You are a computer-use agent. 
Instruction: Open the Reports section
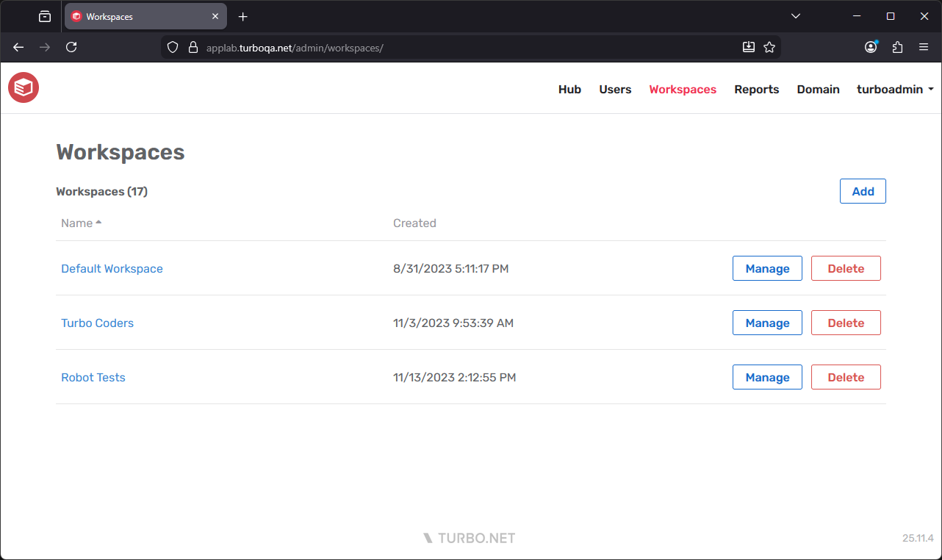pos(756,89)
